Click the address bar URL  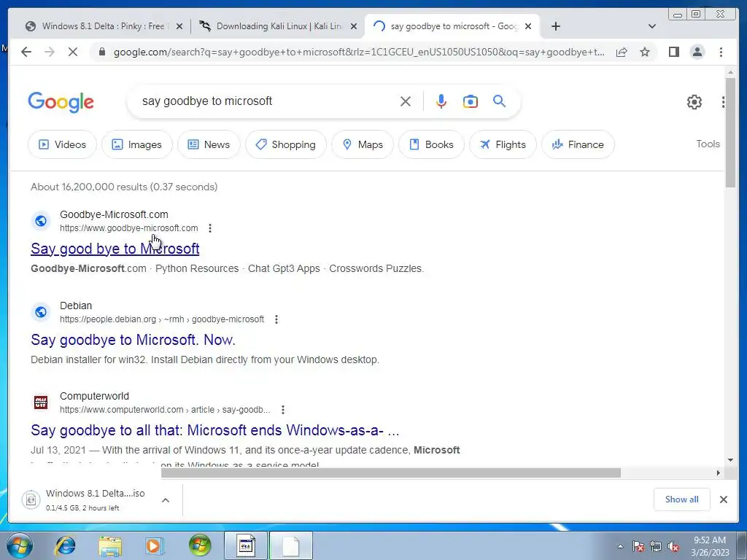tap(359, 52)
